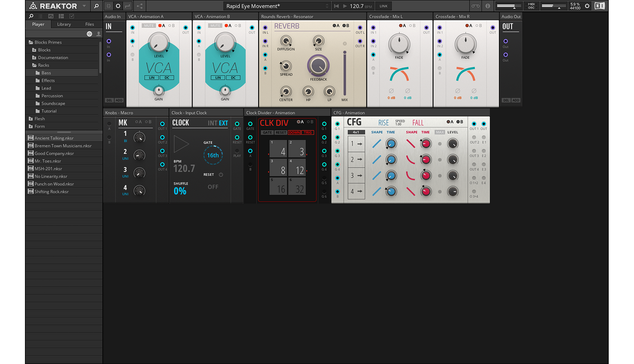Click the second Fall shape curve in CFG

411,160
